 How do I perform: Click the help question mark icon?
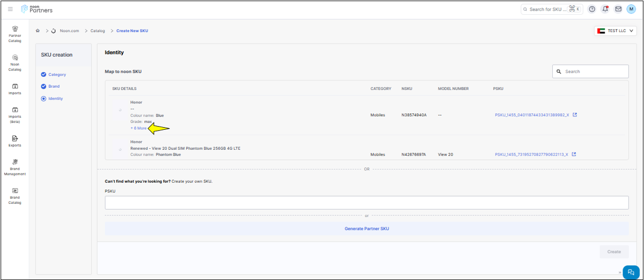point(592,9)
